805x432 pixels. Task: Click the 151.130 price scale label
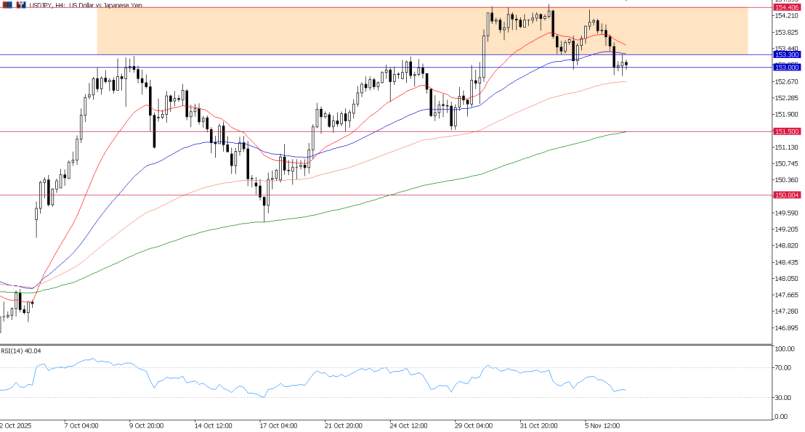point(787,147)
